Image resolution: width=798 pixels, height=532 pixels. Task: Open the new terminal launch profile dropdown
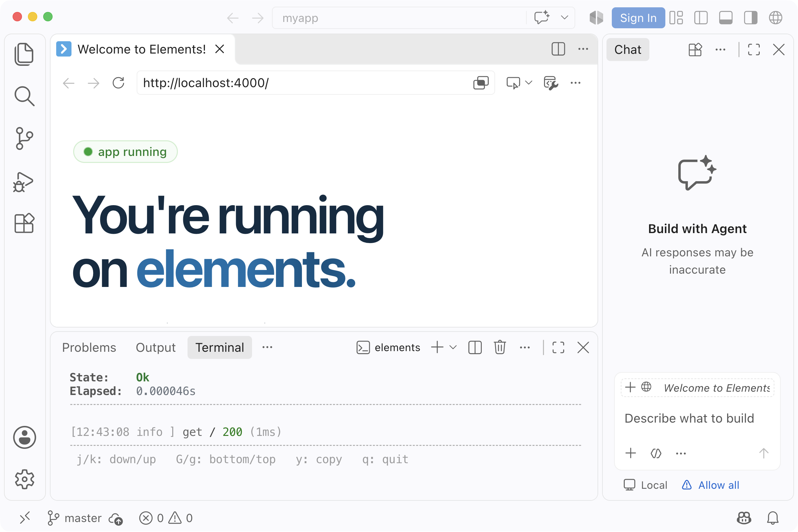pyautogui.click(x=453, y=347)
